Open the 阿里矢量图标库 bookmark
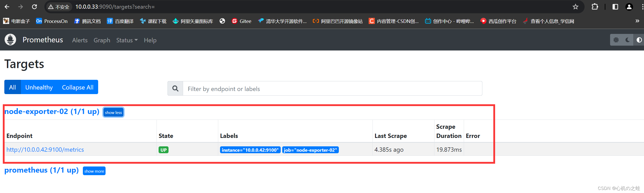This screenshot has width=644, height=193. point(193,21)
